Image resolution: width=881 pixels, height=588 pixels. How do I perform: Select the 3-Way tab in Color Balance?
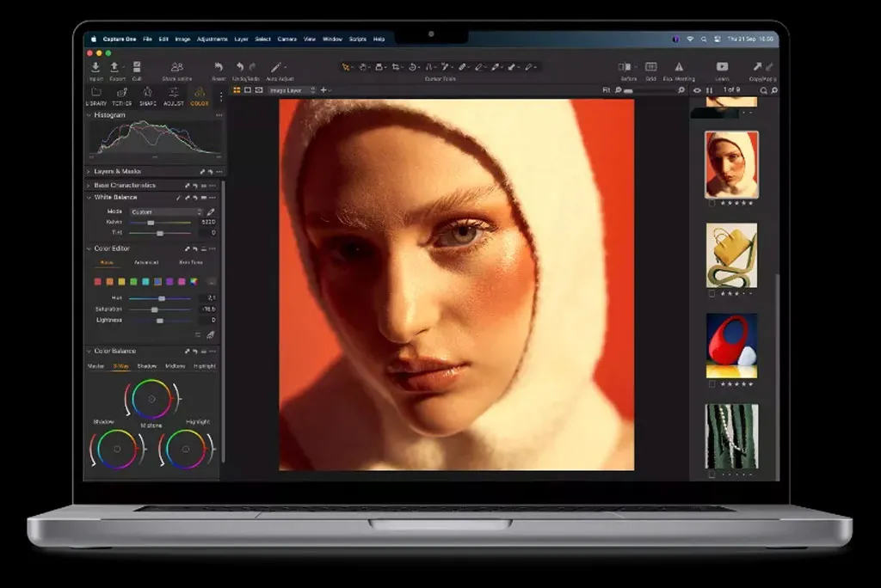(x=121, y=364)
